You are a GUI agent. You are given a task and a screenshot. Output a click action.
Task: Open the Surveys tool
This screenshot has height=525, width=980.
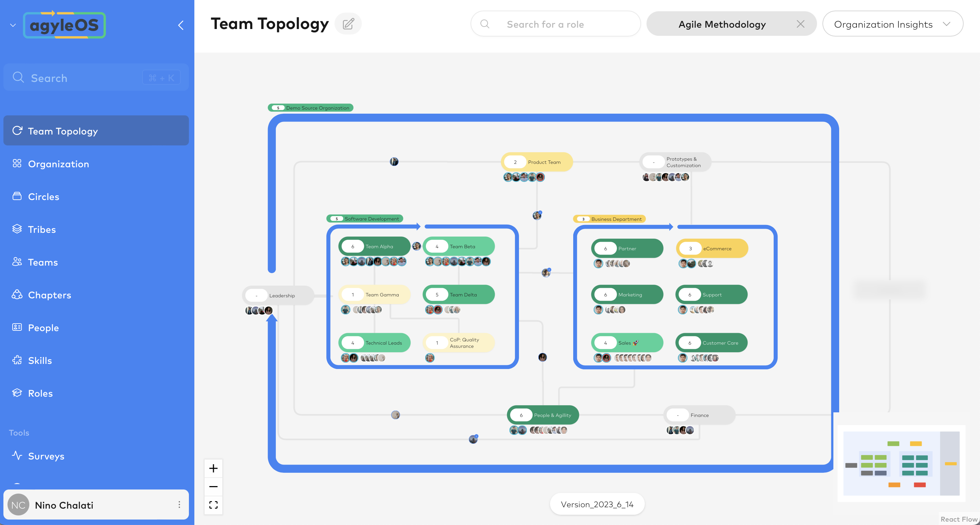click(x=46, y=456)
